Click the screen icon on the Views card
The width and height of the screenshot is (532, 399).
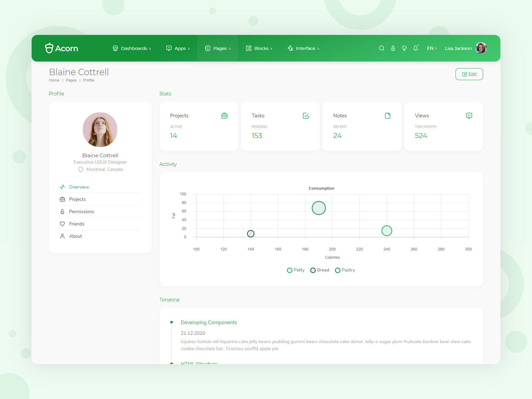[469, 116]
